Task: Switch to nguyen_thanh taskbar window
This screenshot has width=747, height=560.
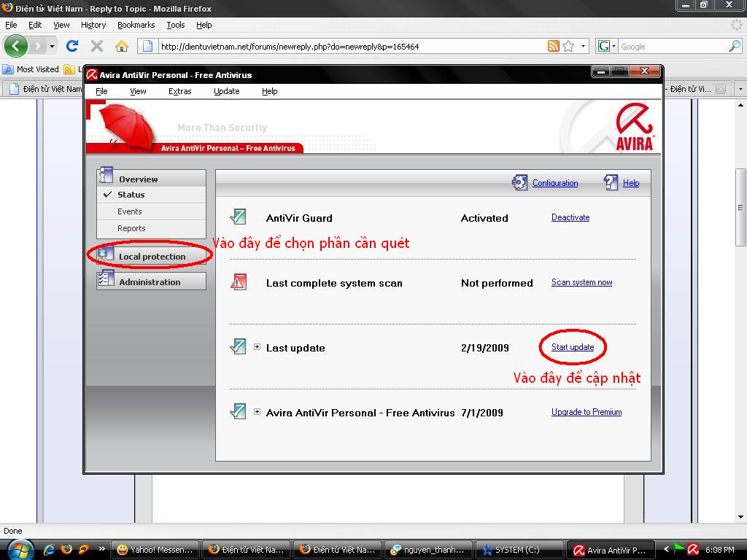Action: pos(427,550)
